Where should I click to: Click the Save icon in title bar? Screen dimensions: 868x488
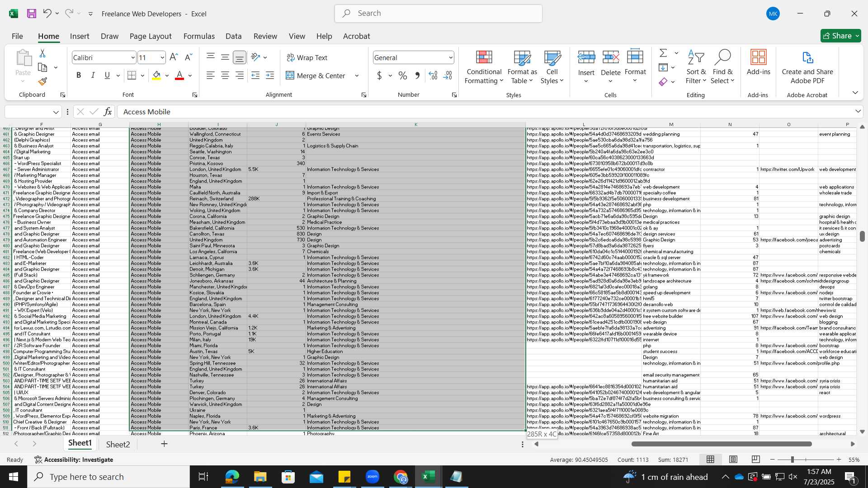31,14
